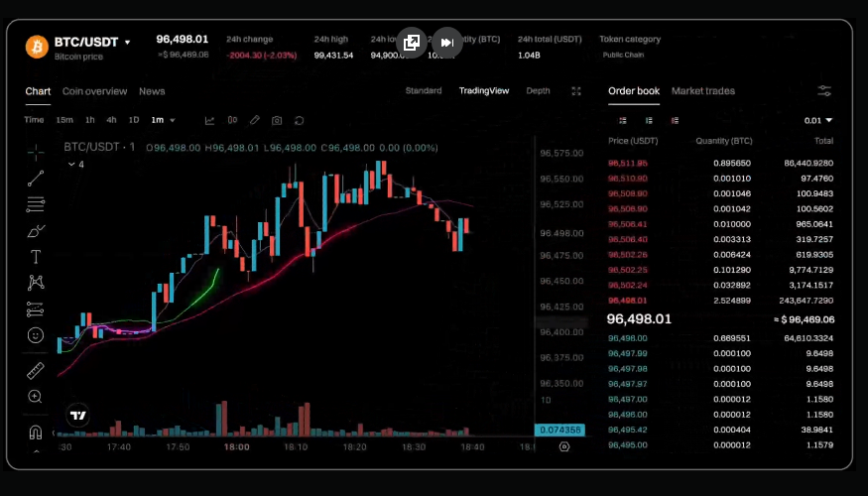Click the 96,511.95 sell order row
Viewport: 868px width, 496px height.
pos(720,164)
